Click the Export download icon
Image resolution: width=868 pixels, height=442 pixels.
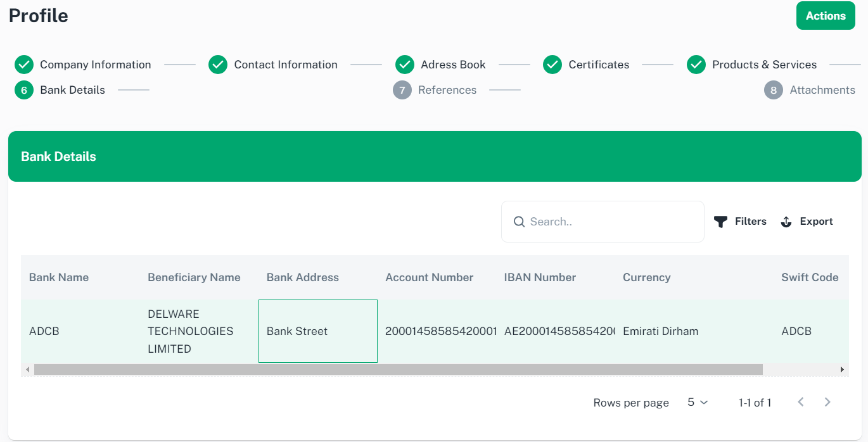(786, 222)
